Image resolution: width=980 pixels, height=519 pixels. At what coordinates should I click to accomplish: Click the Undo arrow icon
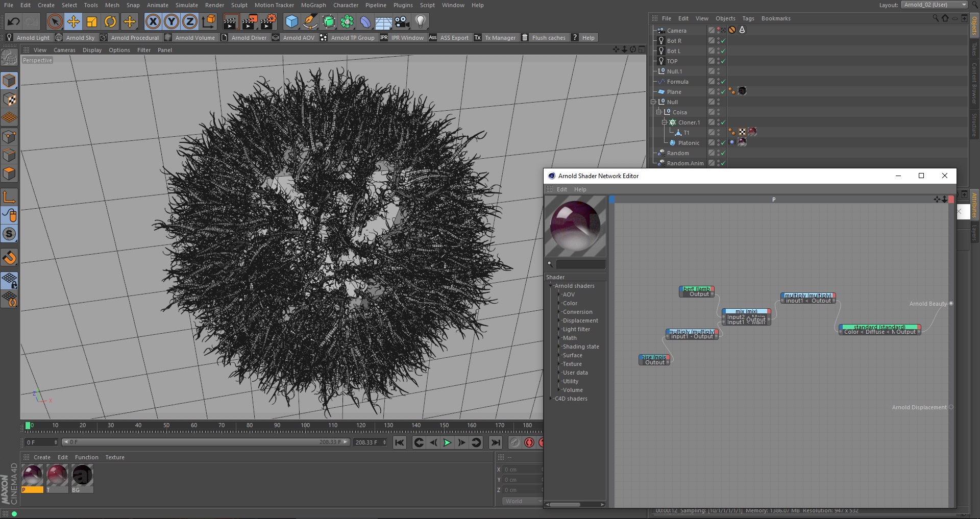pos(14,21)
